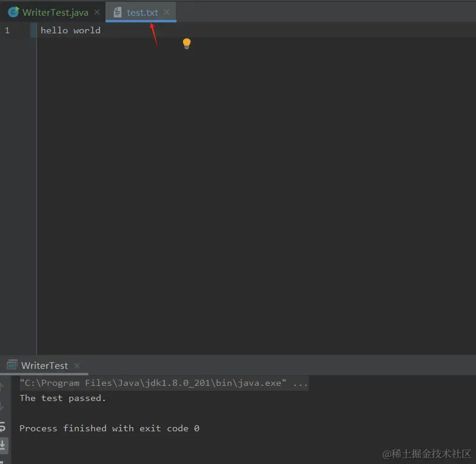Switch to the WriterTest.java editor tab
Image resolution: width=476 pixels, height=464 pixels.
55,13
